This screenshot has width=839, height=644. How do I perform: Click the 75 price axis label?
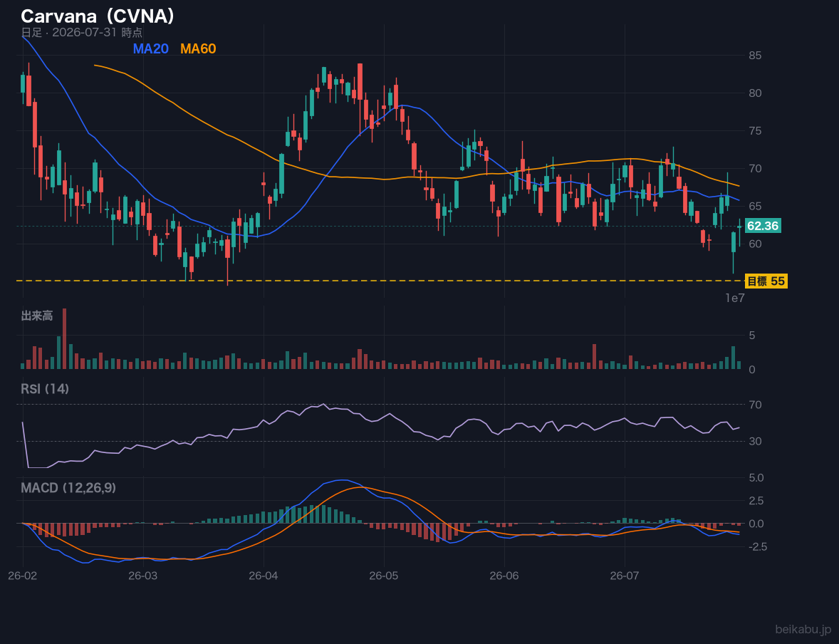tap(755, 130)
